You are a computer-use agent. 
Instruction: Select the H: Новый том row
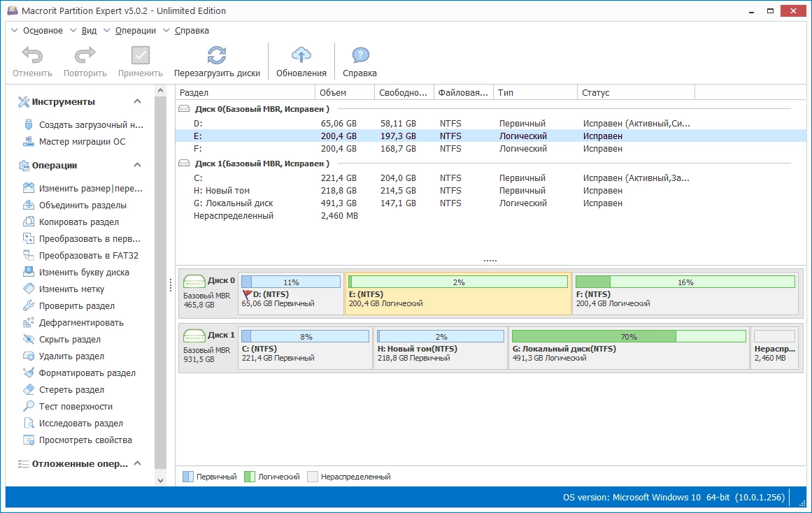(x=491, y=191)
